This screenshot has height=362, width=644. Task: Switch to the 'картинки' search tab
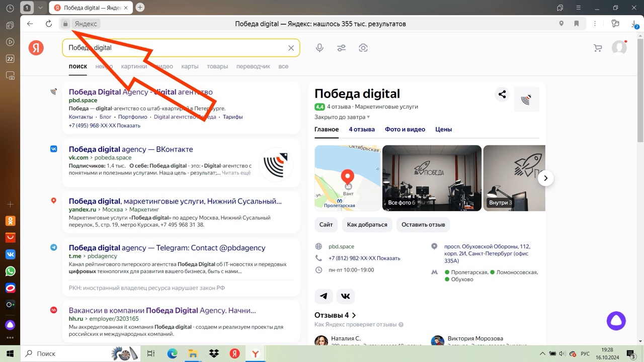134,66
